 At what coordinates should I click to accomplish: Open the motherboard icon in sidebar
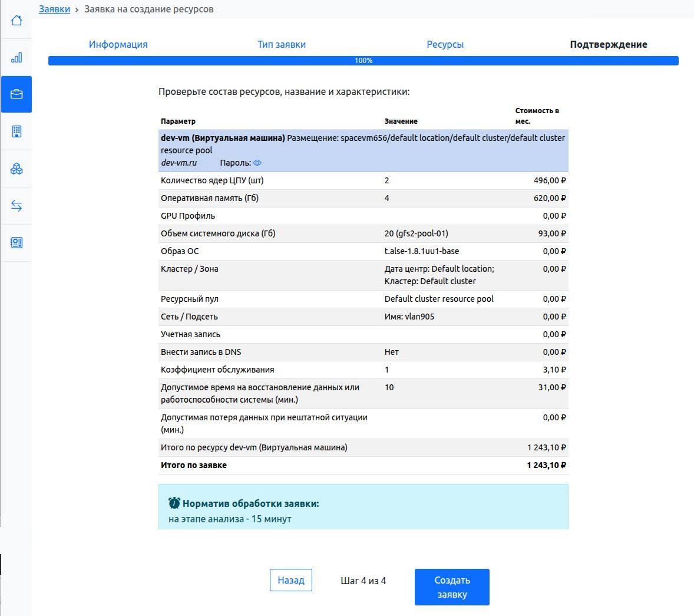16,242
